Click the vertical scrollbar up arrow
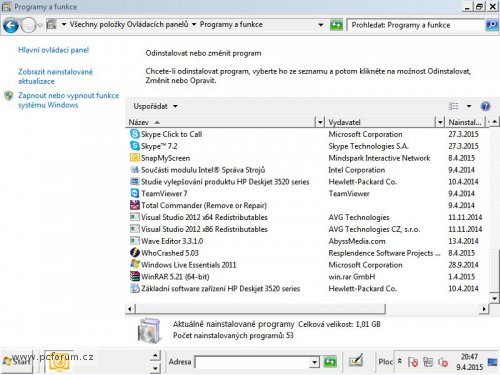Image resolution: width=500 pixels, height=375 pixels. (494, 122)
